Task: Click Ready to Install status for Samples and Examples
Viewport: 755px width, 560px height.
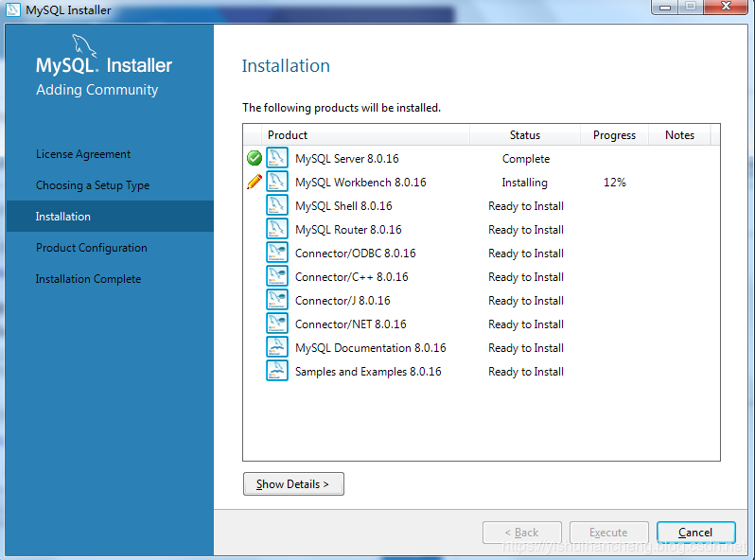Action: [x=526, y=371]
